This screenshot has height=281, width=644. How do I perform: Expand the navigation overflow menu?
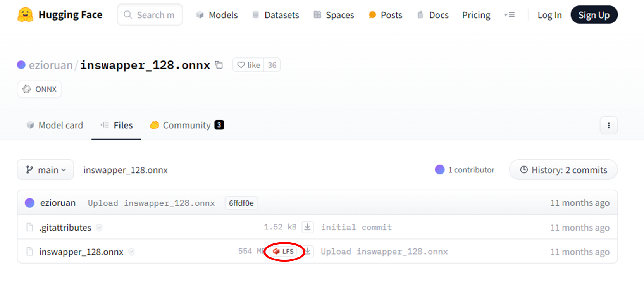click(509, 15)
